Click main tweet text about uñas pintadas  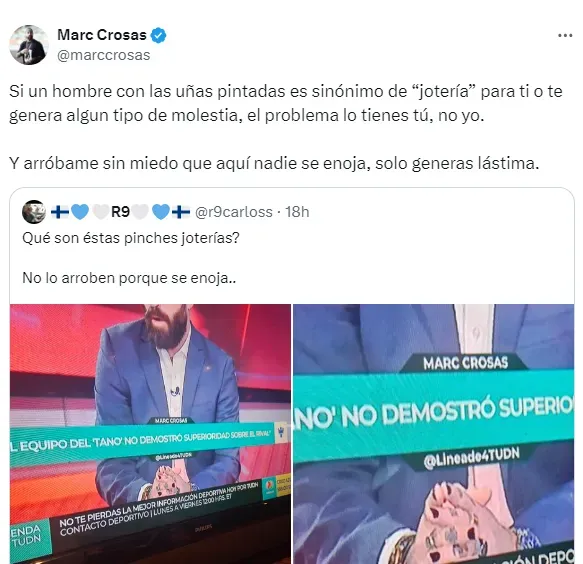pos(286,103)
